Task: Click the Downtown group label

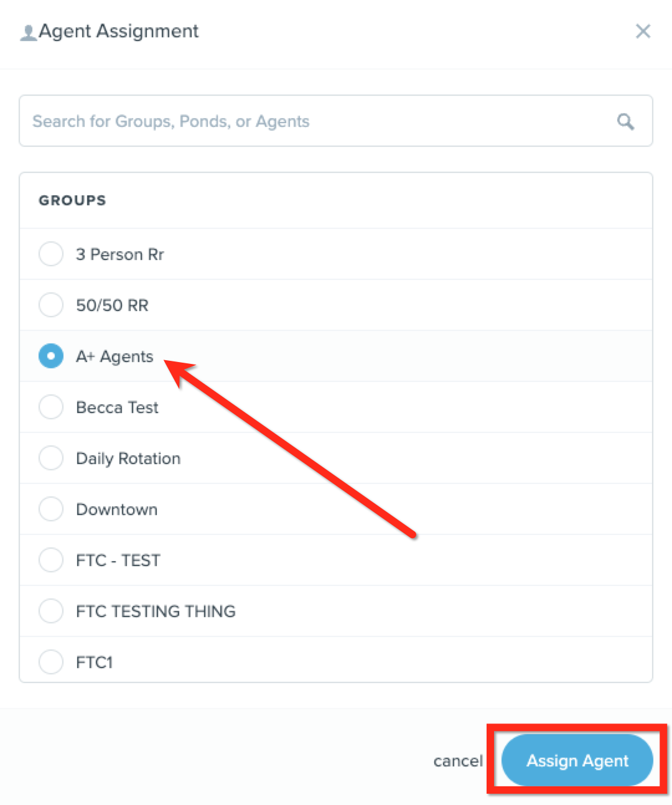Action: click(x=116, y=510)
